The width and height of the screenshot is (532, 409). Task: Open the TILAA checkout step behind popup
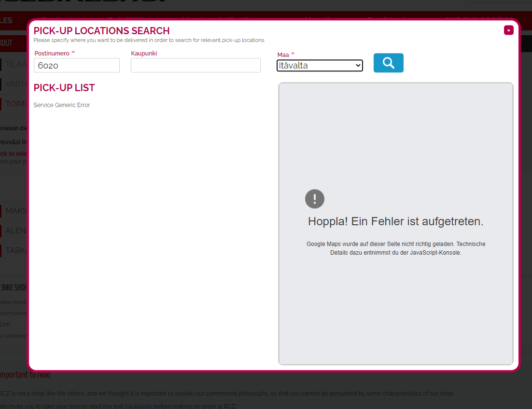[14, 64]
